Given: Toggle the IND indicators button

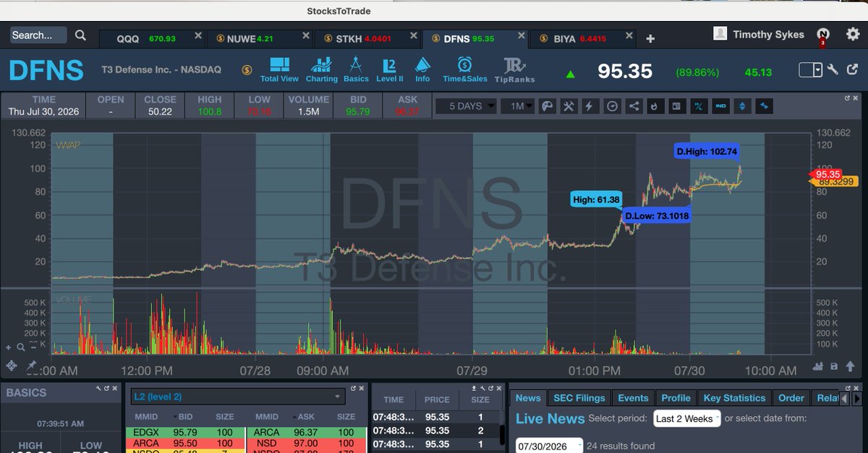Looking at the screenshot, I should (x=720, y=106).
